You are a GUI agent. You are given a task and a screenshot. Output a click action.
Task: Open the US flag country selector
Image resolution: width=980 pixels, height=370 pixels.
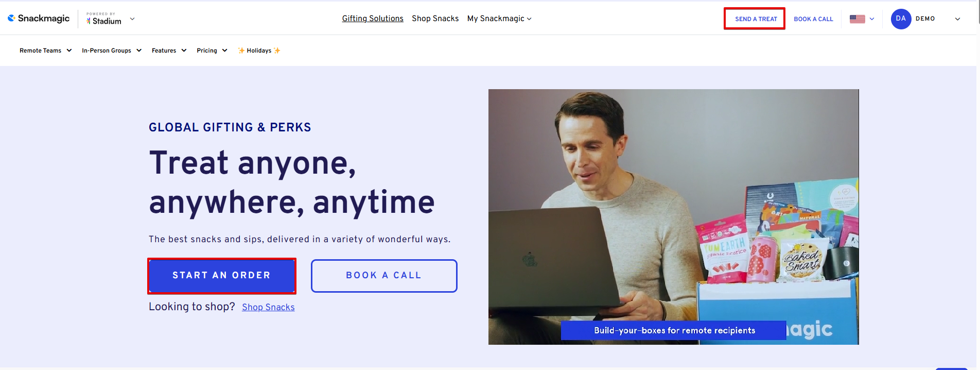(x=862, y=19)
